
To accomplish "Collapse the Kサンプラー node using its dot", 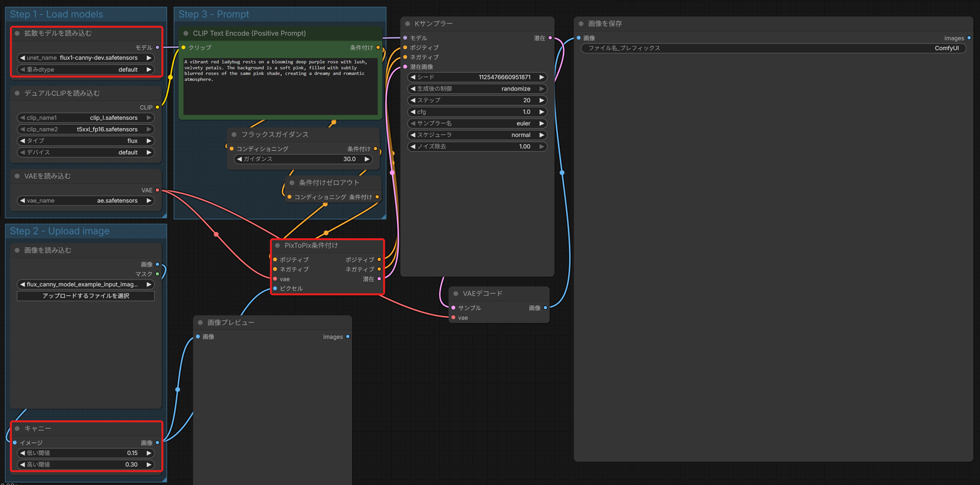I will coord(407,24).
